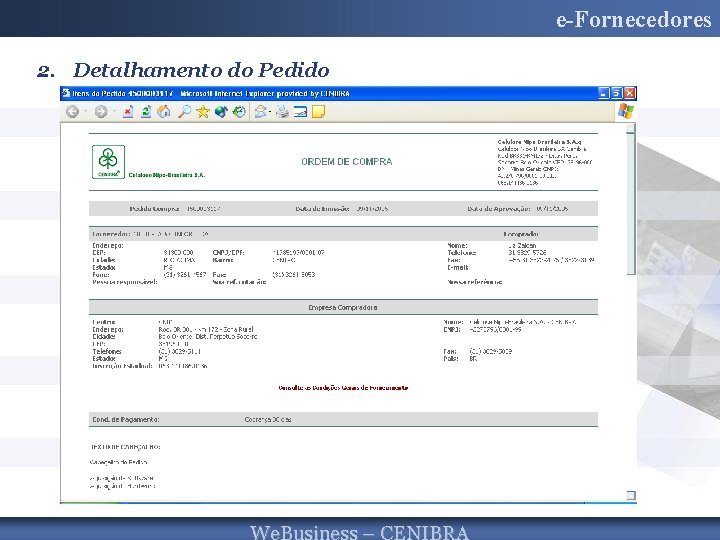This screenshot has height=540, width=720.
Task: Click the IE page icon in title bar
Action: [x=66, y=93]
